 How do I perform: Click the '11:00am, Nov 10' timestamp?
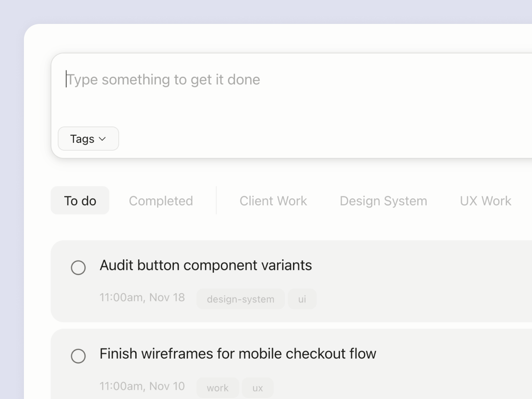[142, 386]
